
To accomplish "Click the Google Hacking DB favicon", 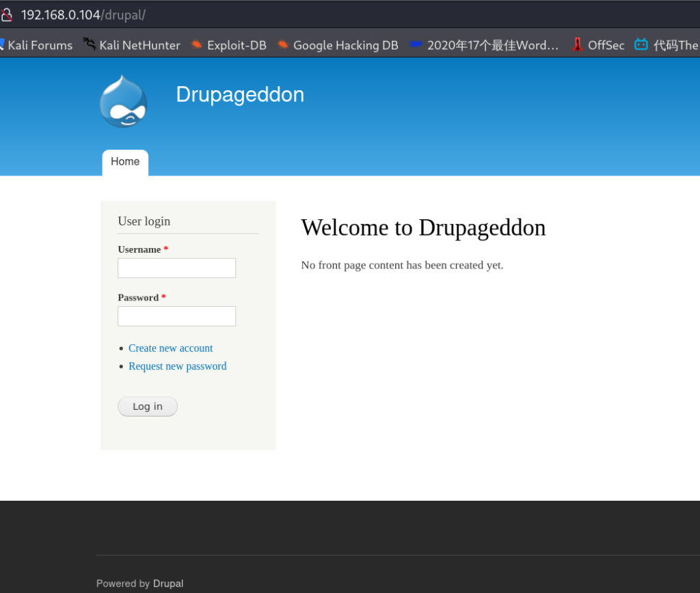I will click(282, 44).
